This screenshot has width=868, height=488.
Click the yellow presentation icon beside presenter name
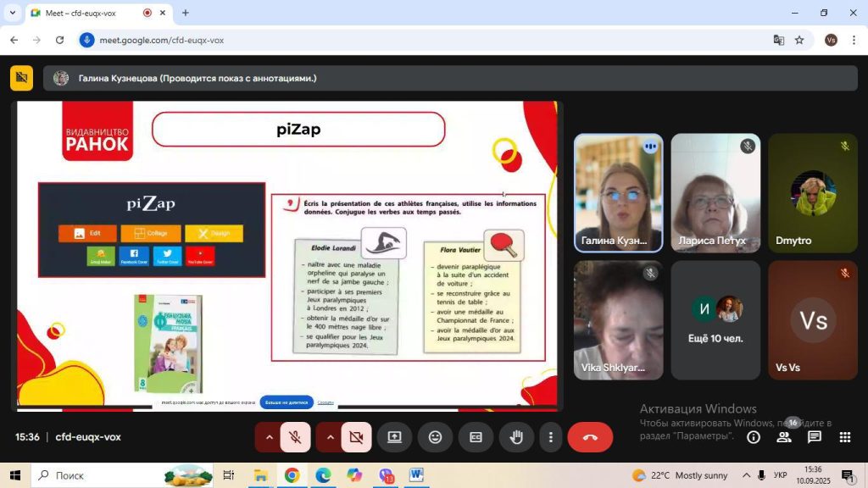coord(21,78)
